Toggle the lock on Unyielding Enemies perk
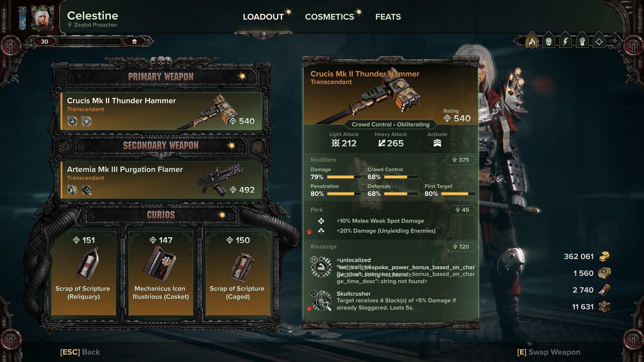 coord(309,232)
